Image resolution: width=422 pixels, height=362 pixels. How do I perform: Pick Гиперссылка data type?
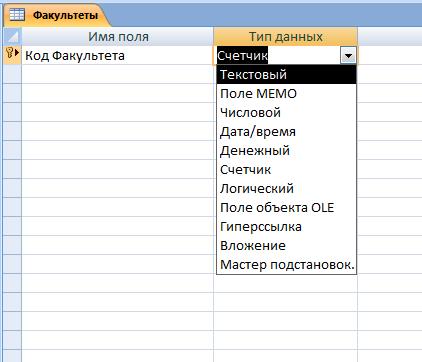point(286,226)
